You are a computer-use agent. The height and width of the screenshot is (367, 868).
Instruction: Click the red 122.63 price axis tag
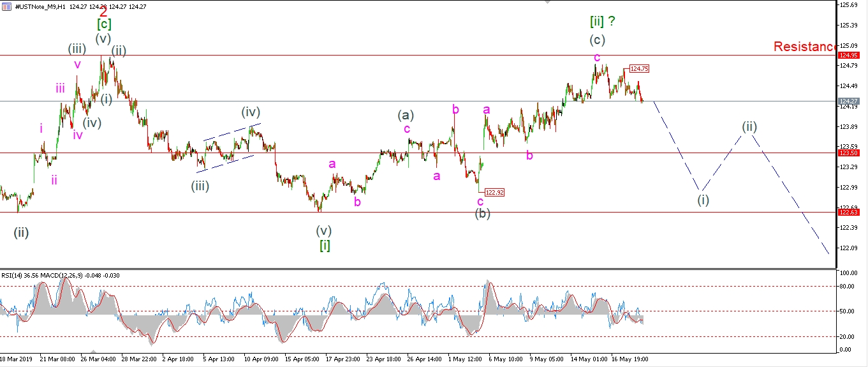click(x=848, y=213)
